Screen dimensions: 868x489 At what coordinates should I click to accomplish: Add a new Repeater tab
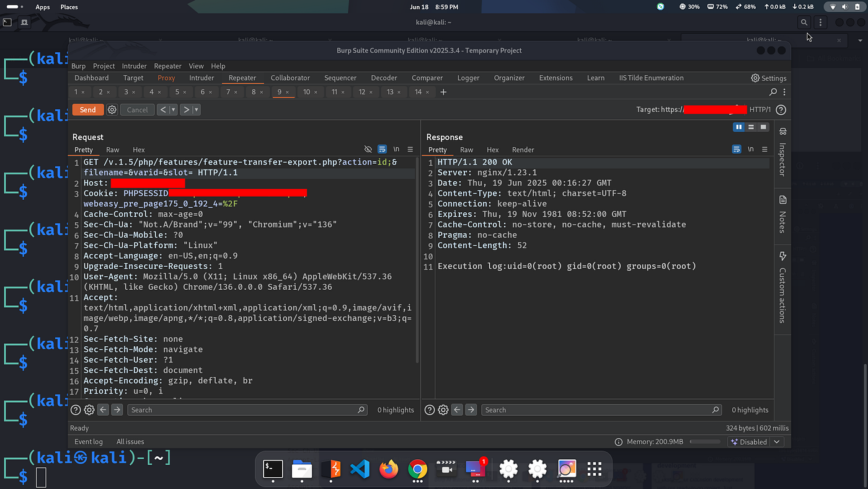pyautogui.click(x=443, y=92)
